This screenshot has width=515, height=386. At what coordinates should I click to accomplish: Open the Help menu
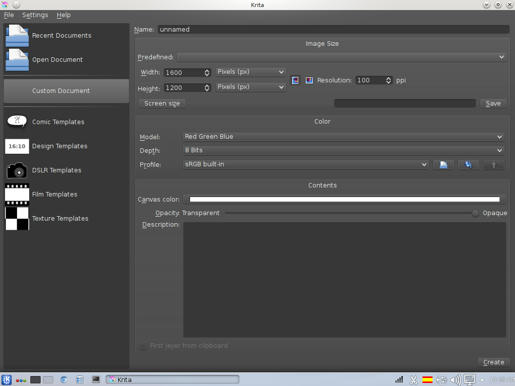coord(63,15)
